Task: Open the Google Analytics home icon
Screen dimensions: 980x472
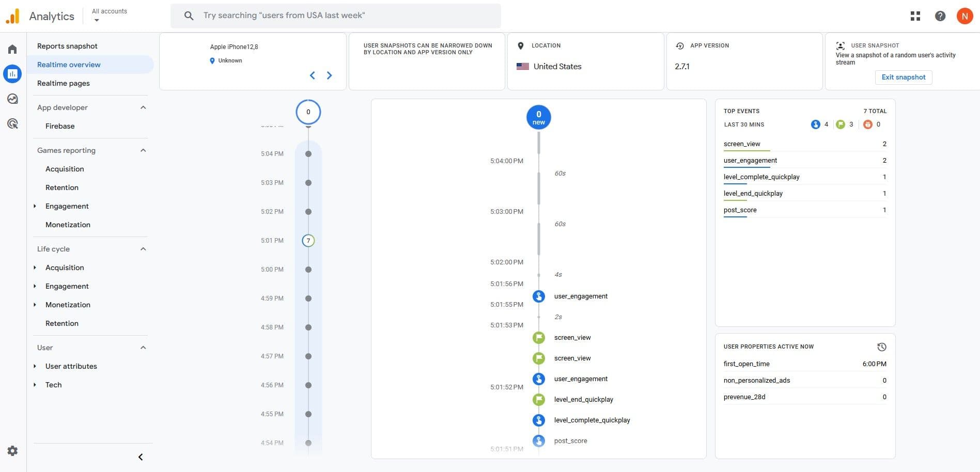Action: point(12,49)
